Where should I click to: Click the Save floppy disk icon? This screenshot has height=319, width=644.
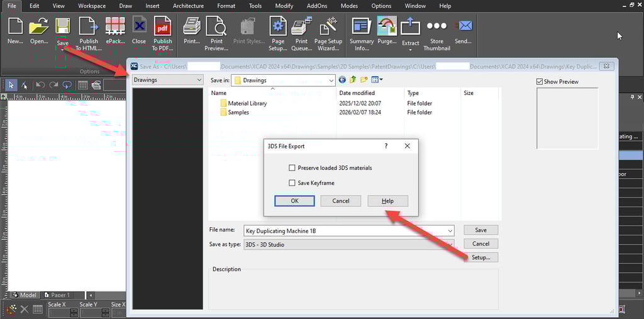click(63, 26)
